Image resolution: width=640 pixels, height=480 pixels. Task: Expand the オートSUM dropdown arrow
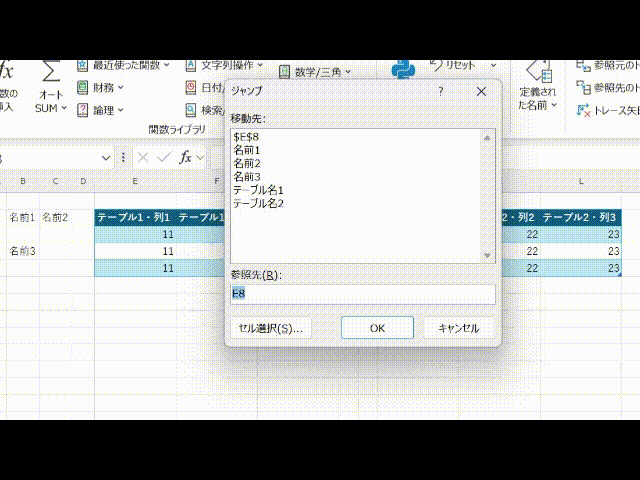coord(64,108)
